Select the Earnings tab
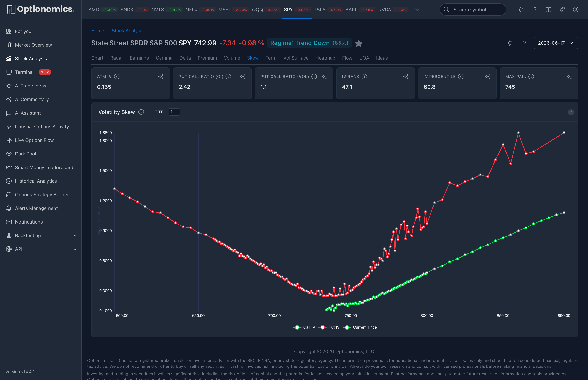The width and height of the screenshot is (588, 380). [139, 58]
